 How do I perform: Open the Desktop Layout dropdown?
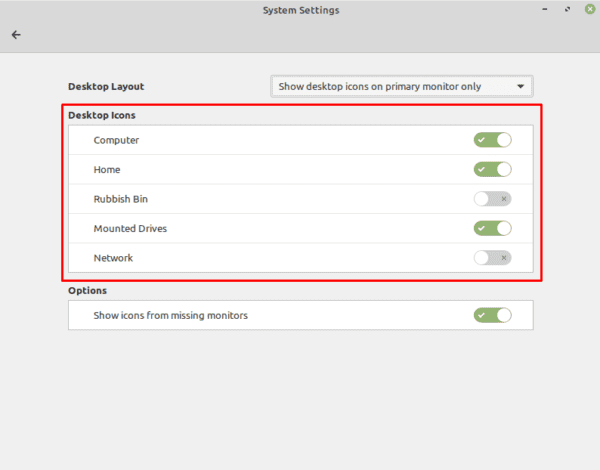pos(402,86)
